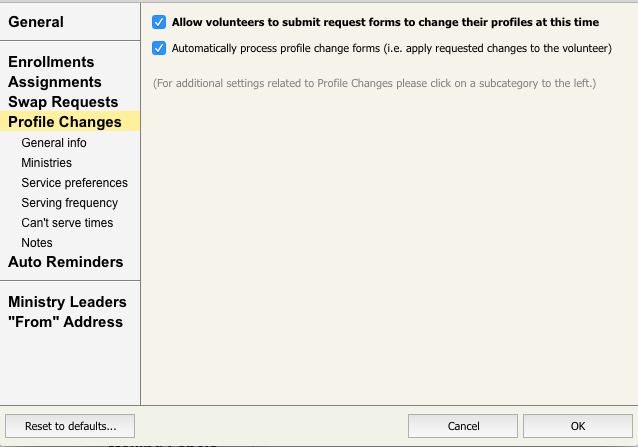Select the highlighted Profile Changes category
Viewport: 638px width, 447px height.
[x=65, y=122]
